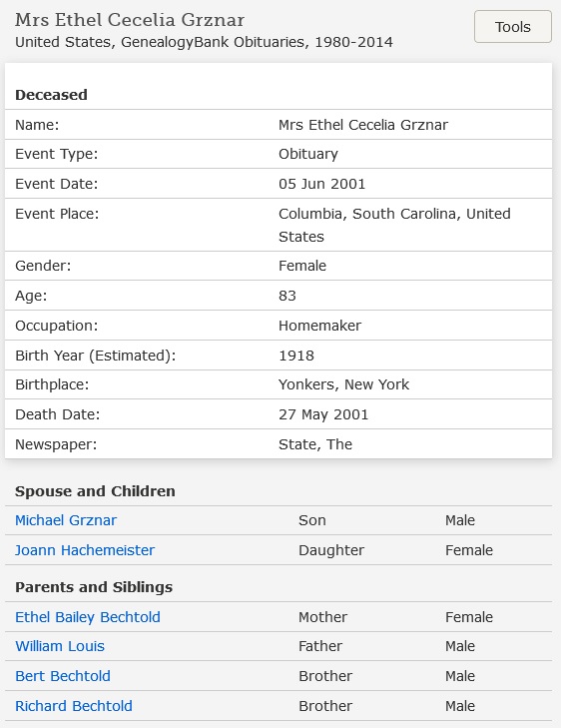The height and width of the screenshot is (728, 561).
Task: Click the Birth Year value 1918
Action: pyautogui.click(x=296, y=356)
